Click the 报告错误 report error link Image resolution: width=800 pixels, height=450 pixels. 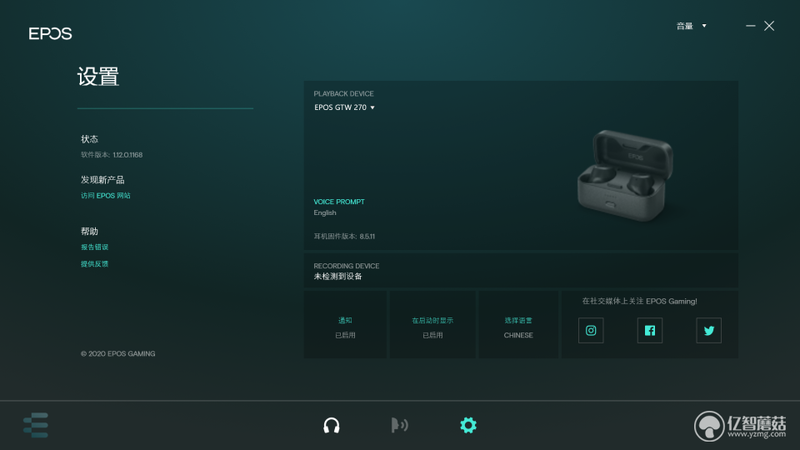[x=94, y=247]
